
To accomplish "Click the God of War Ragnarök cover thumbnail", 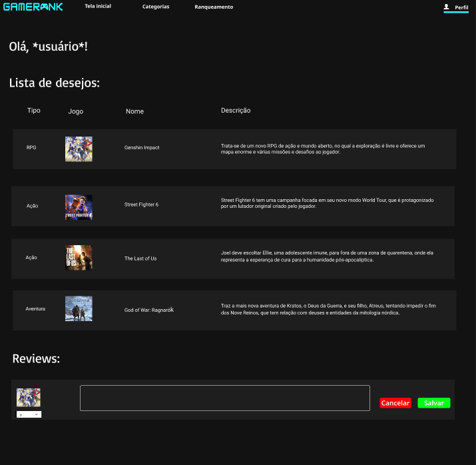I will [x=79, y=308].
